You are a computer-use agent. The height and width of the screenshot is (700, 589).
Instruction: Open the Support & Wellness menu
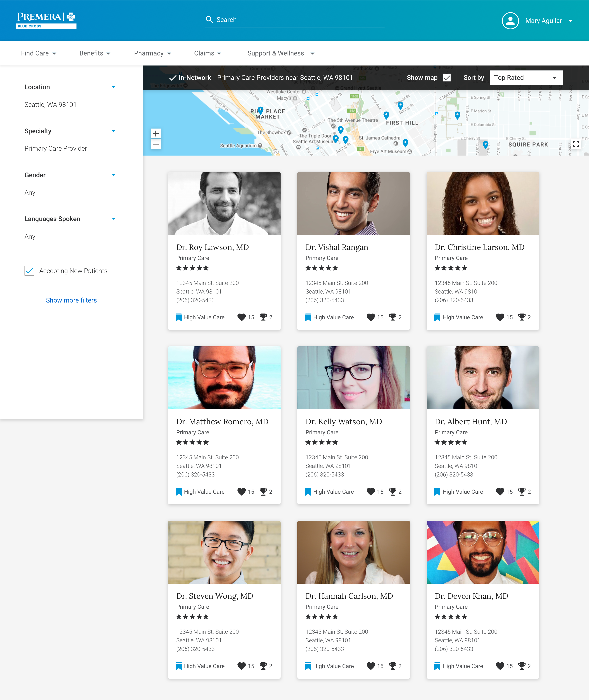coord(281,53)
